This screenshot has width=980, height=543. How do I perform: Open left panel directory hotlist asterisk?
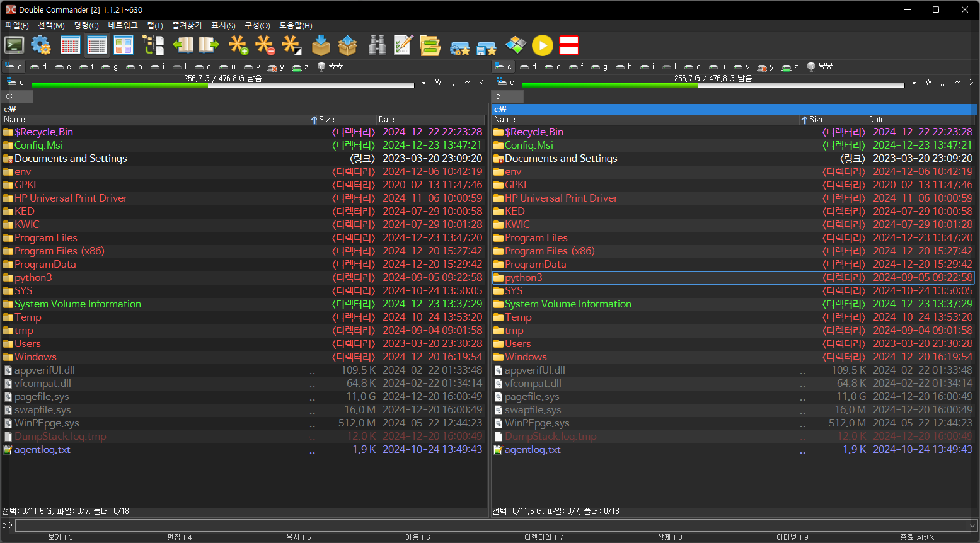pyautogui.click(x=424, y=83)
